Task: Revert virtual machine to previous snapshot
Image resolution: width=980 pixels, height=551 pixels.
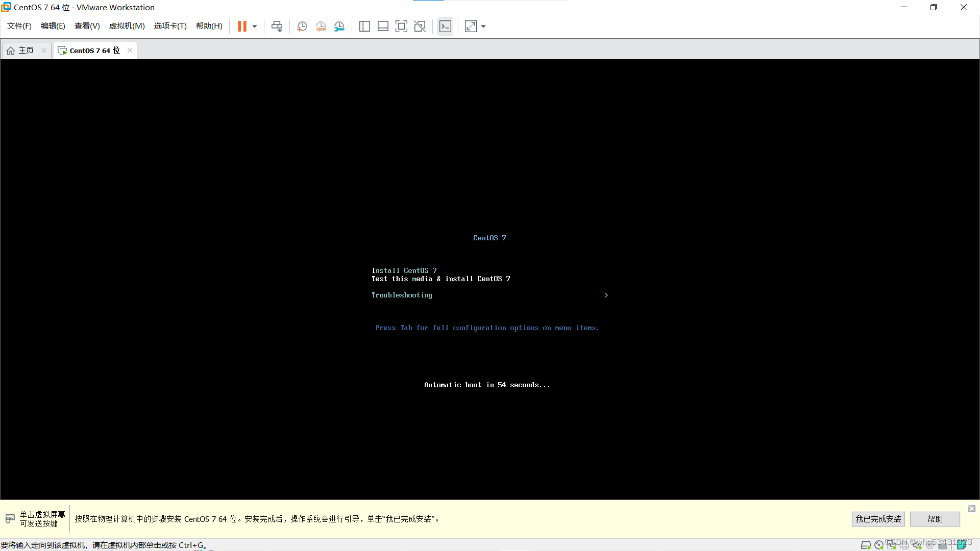Action: pos(321,27)
